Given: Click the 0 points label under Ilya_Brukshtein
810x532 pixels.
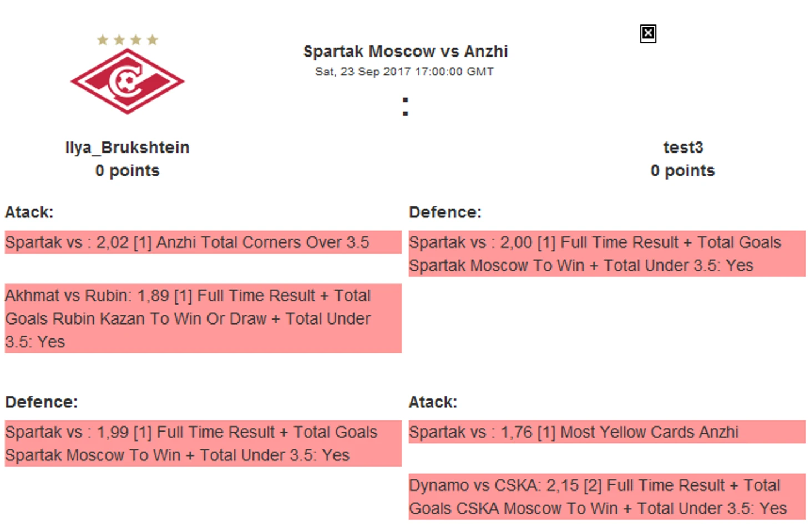Looking at the screenshot, I should [127, 171].
